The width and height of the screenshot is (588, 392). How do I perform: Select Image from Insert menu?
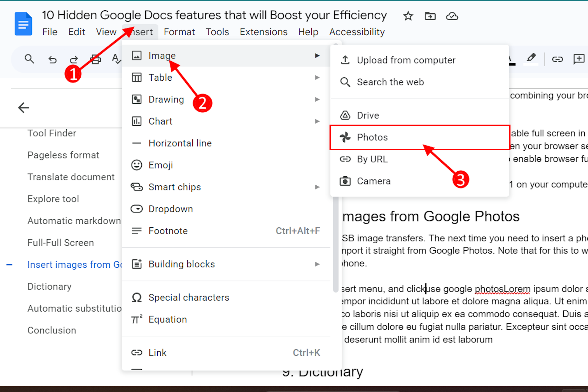point(162,55)
